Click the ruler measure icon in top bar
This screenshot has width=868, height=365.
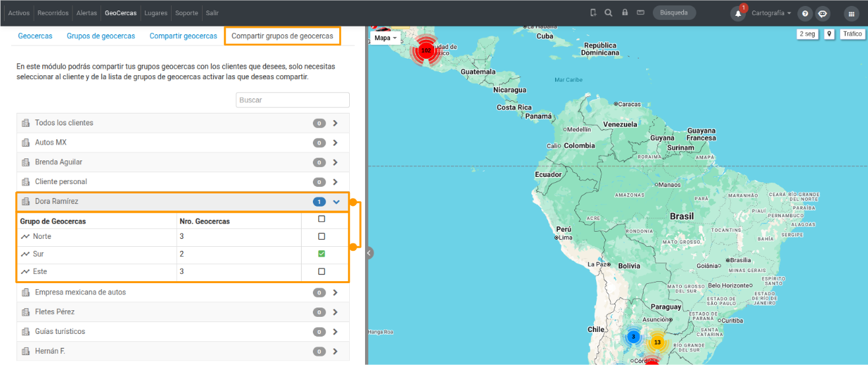pos(640,13)
